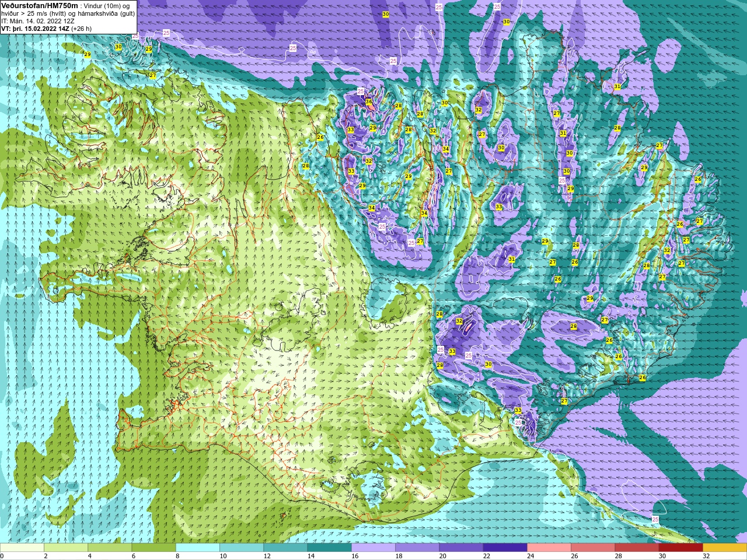Click the 0–2 m/s pale yellow legend swatch
Screen dimensions: 747x560
point(22,548)
